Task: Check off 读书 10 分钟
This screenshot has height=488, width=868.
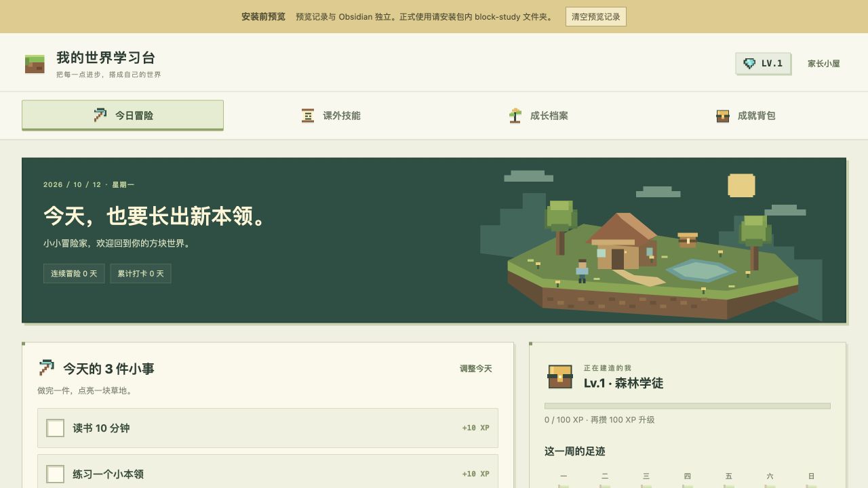Action: [x=56, y=428]
